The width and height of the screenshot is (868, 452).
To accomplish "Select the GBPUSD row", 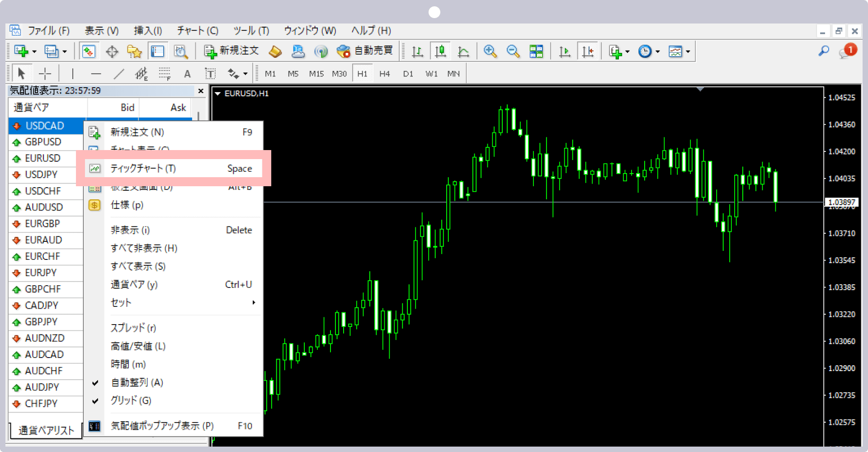I will [46, 142].
